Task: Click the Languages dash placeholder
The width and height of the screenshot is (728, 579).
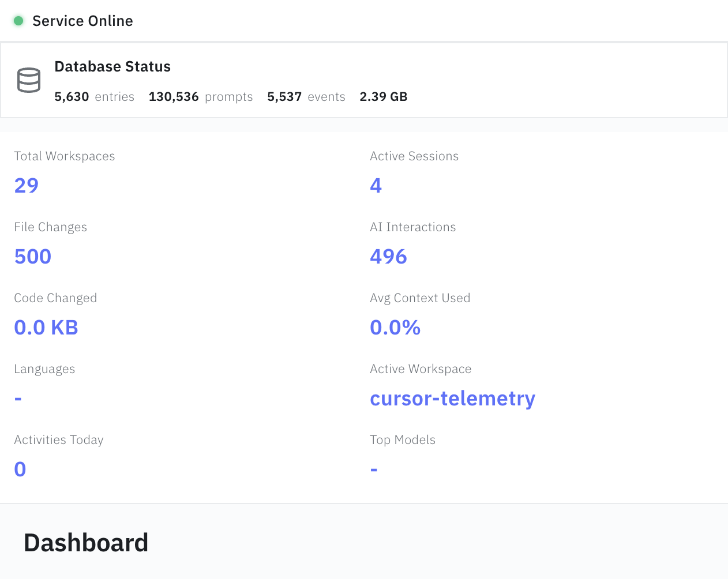Action: click(17, 398)
